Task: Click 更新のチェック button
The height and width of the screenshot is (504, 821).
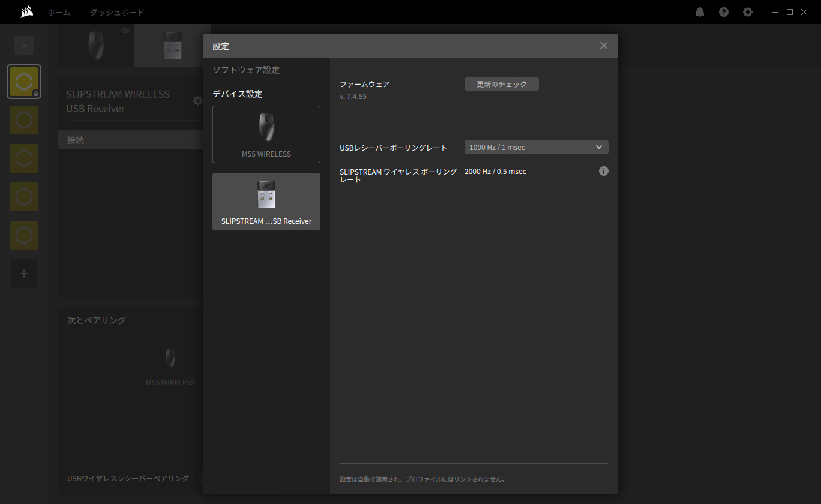Action: [x=502, y=84]
